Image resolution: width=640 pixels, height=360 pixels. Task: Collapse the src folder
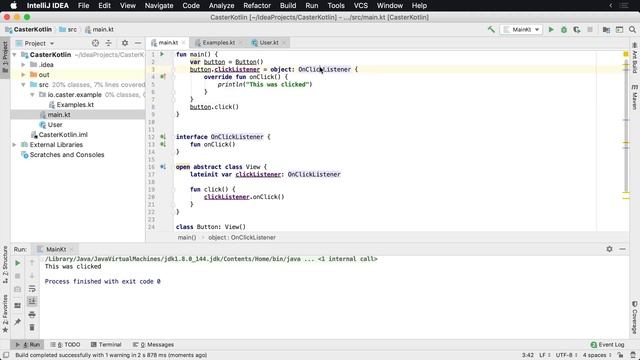23,85
